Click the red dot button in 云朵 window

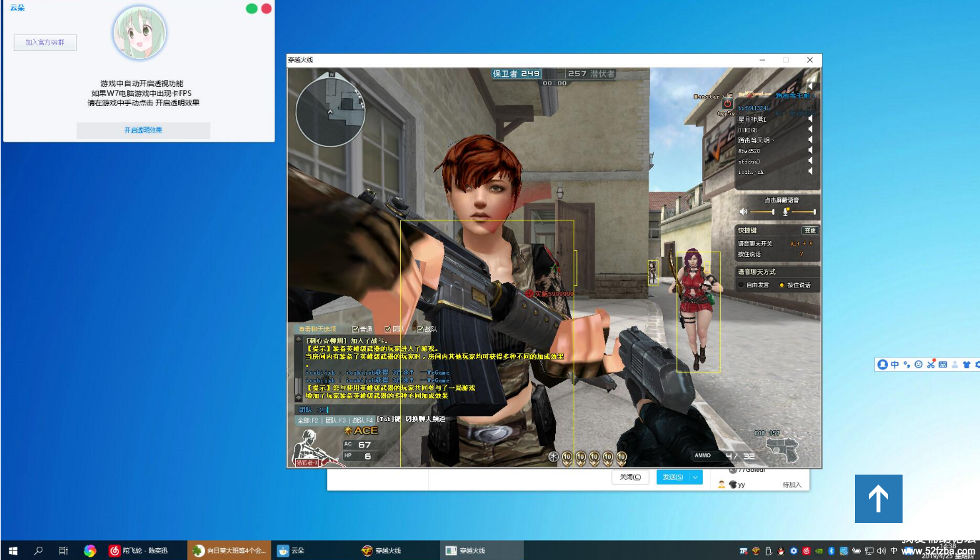pos(267,9)
